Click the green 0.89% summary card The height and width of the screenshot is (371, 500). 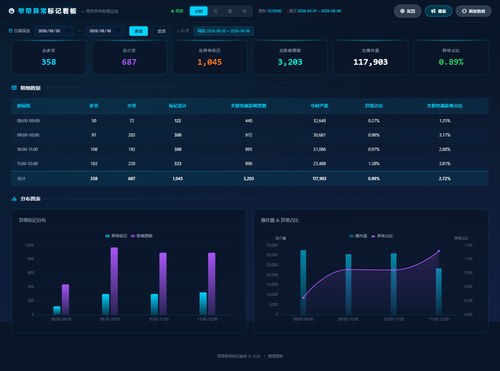pos(451,57)
